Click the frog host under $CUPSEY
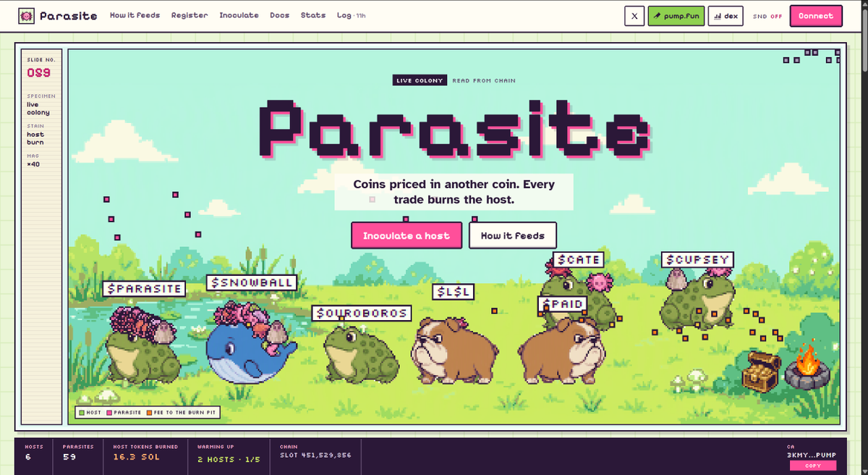This screenshot has width=868, height=475. coord(697,300)
